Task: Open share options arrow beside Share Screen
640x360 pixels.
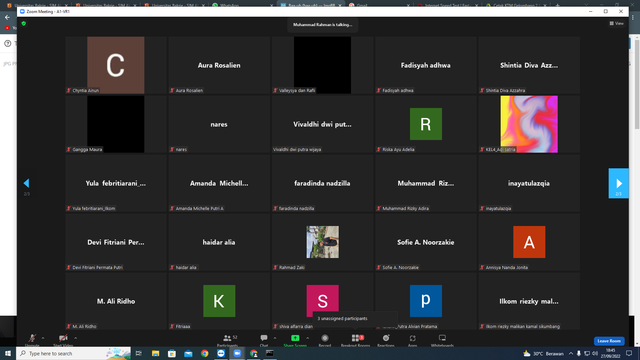Action: pos(307,338)
